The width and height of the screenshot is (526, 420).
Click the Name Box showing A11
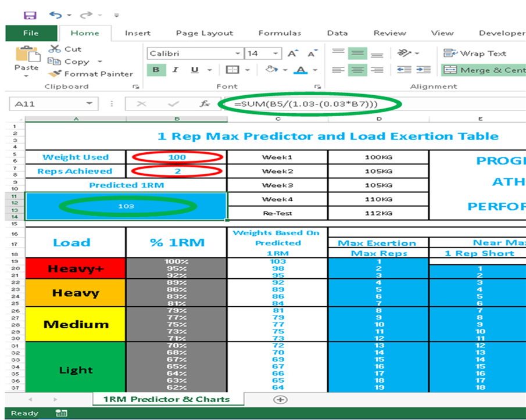(x=46, y=103)
